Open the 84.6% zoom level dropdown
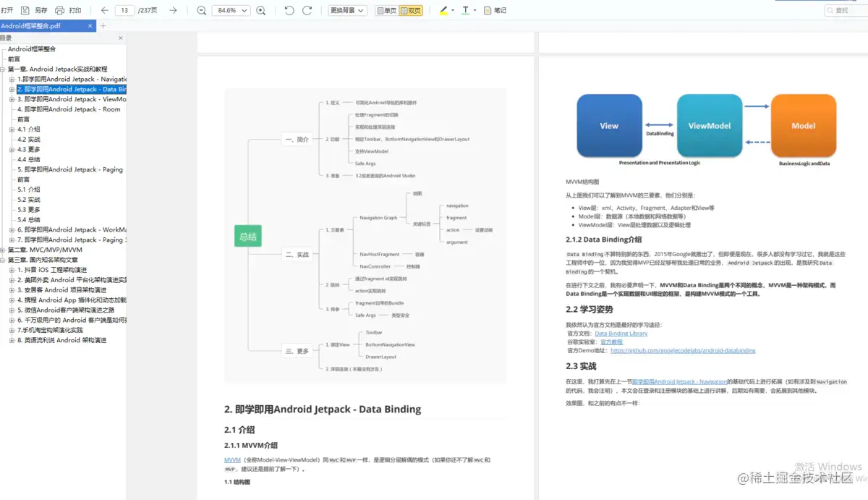This screenshot has width=868, height=500. pyautogui.click(x=231, y=10)
